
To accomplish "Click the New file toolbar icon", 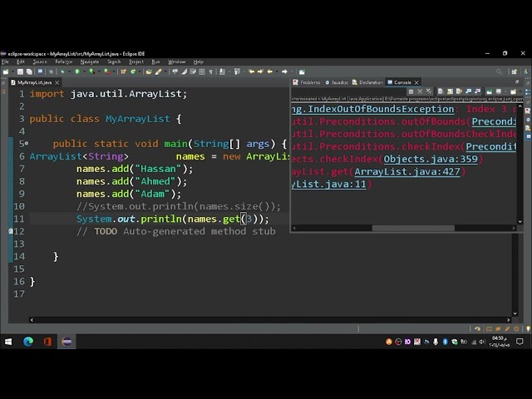I will click(x=6, y=71).
